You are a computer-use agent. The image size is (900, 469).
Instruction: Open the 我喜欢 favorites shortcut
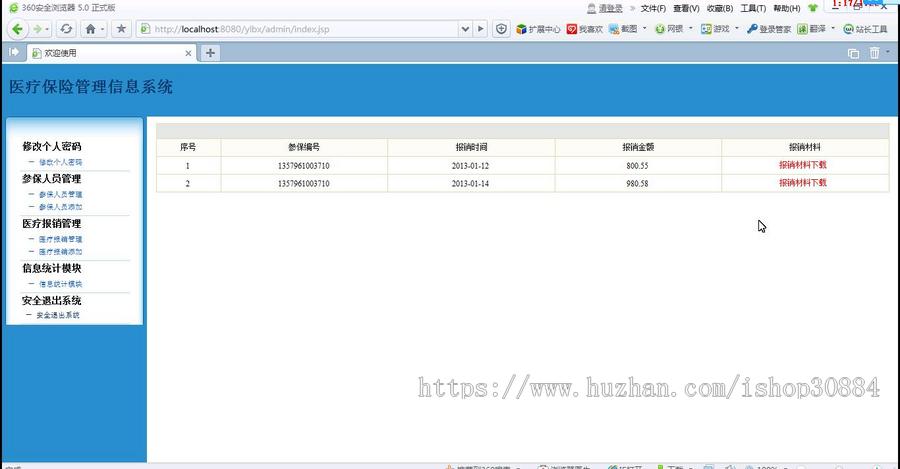584,29
